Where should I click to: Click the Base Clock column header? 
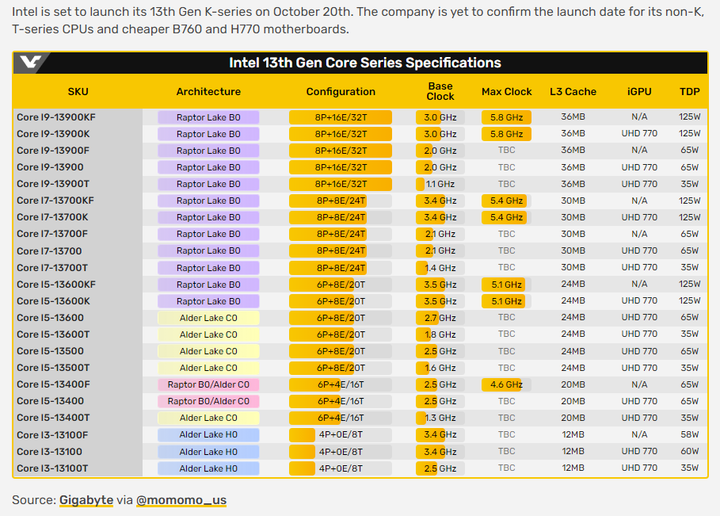pyautogui.click(x=440, y=91)
